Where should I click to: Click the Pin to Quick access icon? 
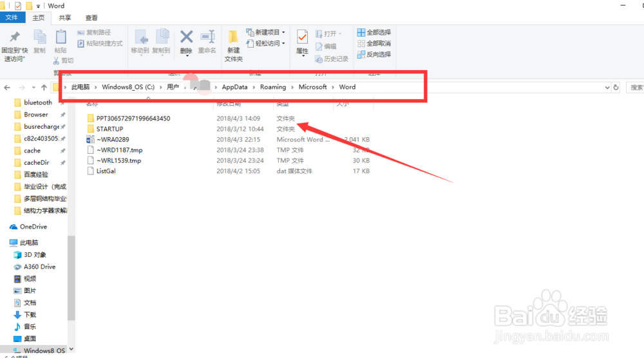(15, 37)
